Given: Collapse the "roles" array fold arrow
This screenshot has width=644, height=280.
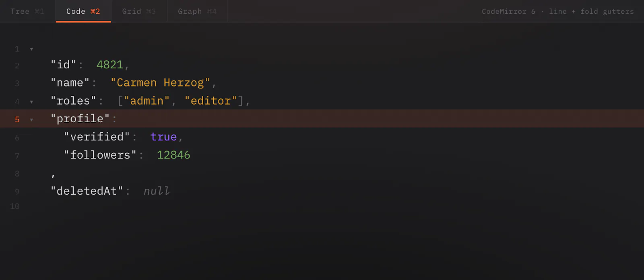Looking at the screenshot, I should tap(31, 102).
